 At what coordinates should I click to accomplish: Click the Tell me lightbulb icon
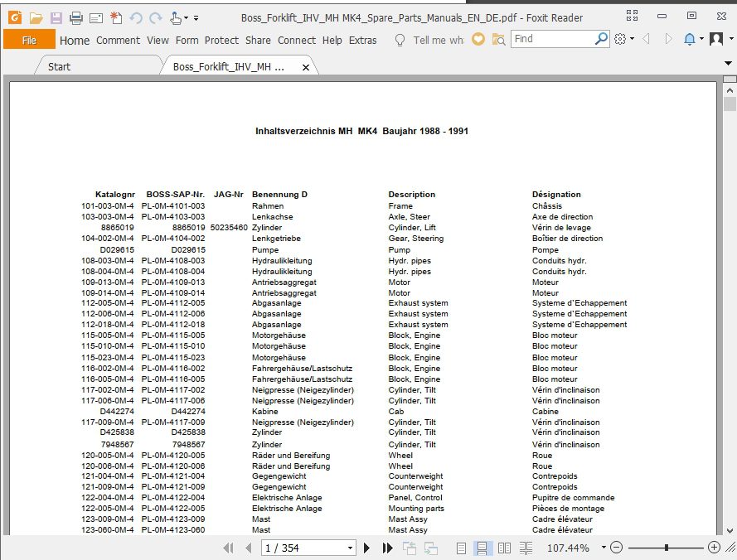click(400, 40)
